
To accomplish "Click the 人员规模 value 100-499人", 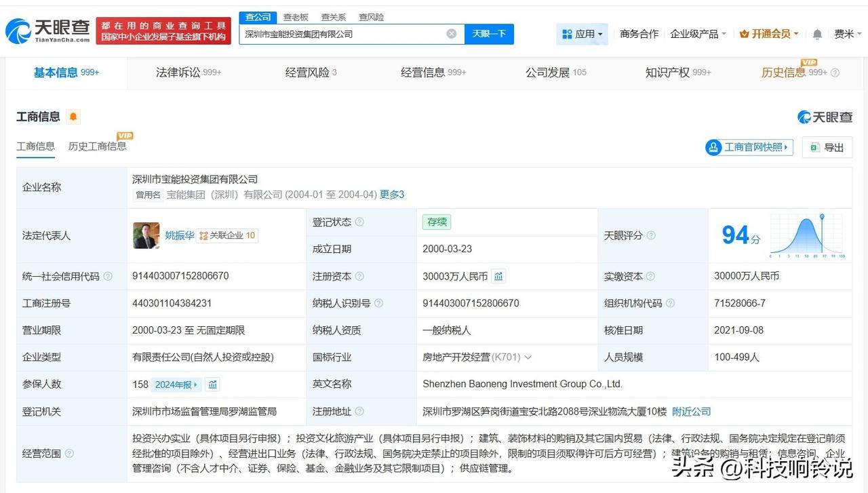I will (x=737, y=357).
